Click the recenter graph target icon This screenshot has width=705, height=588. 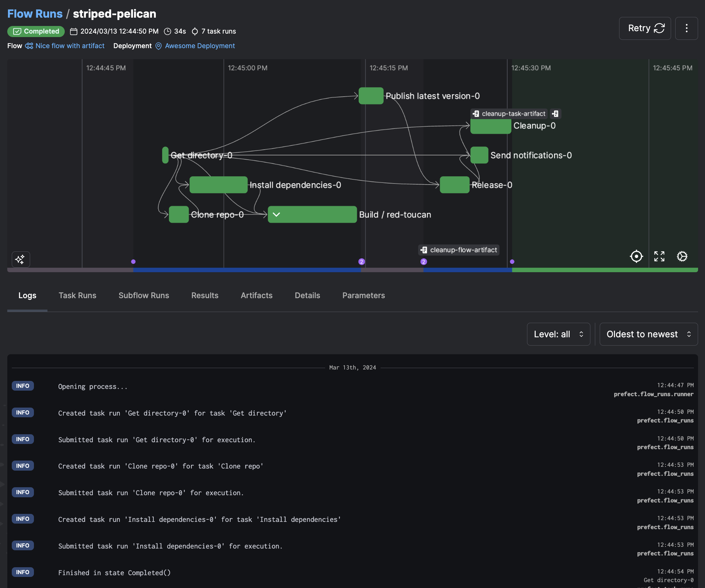pyautogui.click(x=636, y=257)
